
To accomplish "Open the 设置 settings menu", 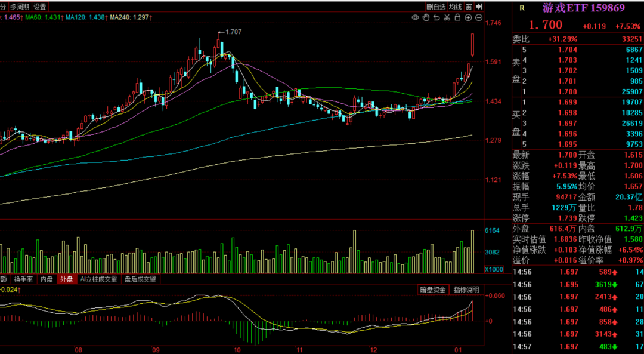I will pos(40,7).
